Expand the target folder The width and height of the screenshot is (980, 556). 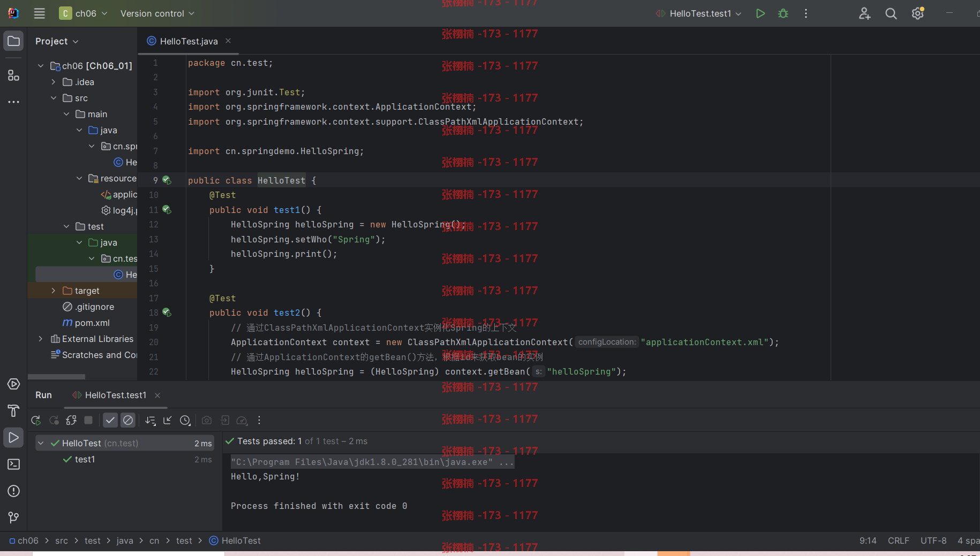54,291
